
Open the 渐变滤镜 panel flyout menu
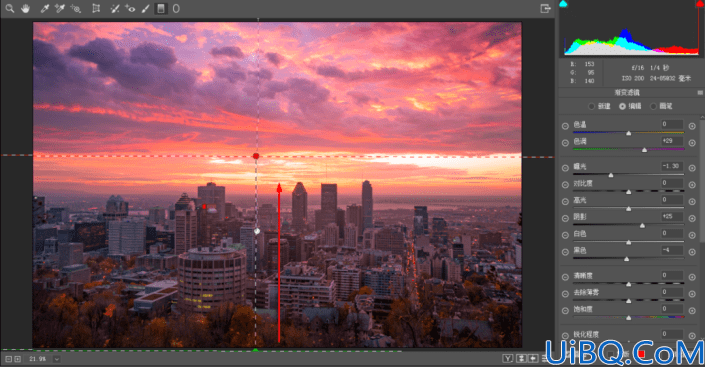700,92
